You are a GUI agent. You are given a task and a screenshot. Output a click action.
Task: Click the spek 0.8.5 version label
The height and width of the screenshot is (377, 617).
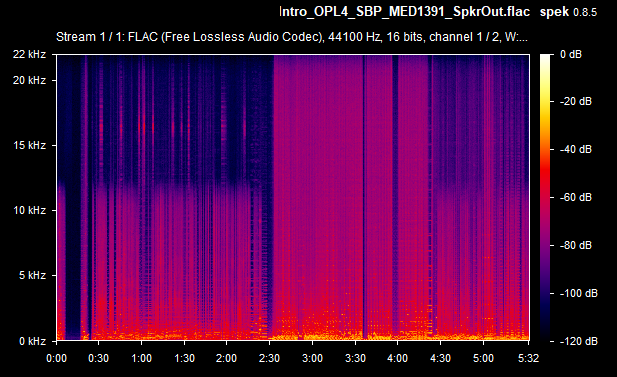[568, 12]
